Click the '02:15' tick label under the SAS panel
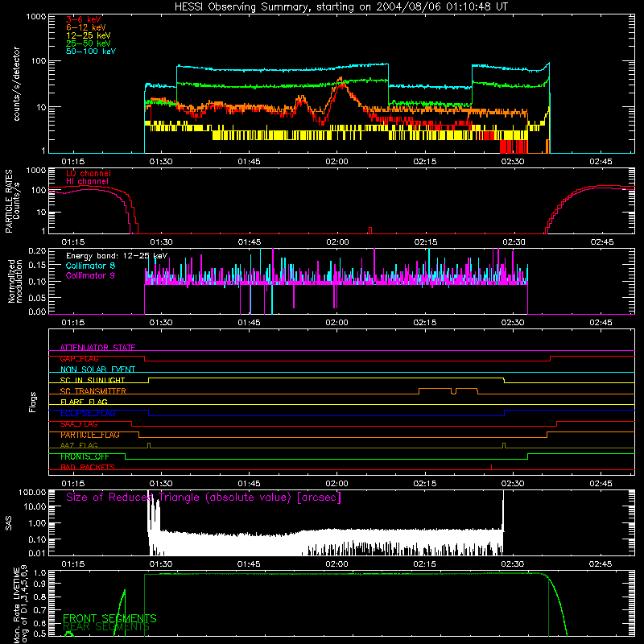The height and width of the screenshot is (644, 644). [425, 564]
